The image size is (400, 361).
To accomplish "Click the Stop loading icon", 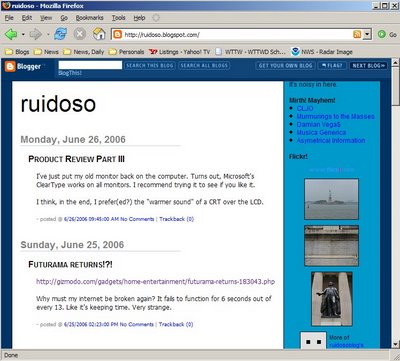I will click(x=79, y=34).
